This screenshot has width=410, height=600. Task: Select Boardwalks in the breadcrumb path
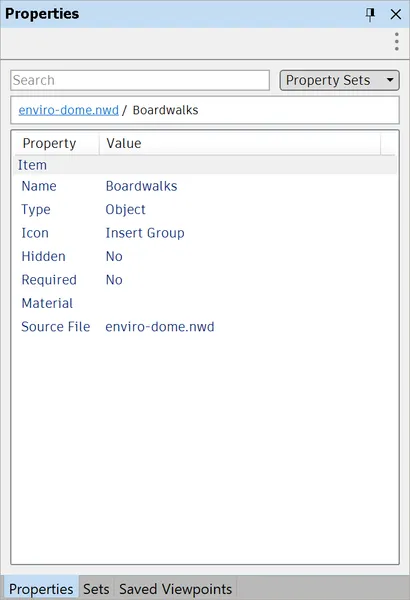point(165,110)
